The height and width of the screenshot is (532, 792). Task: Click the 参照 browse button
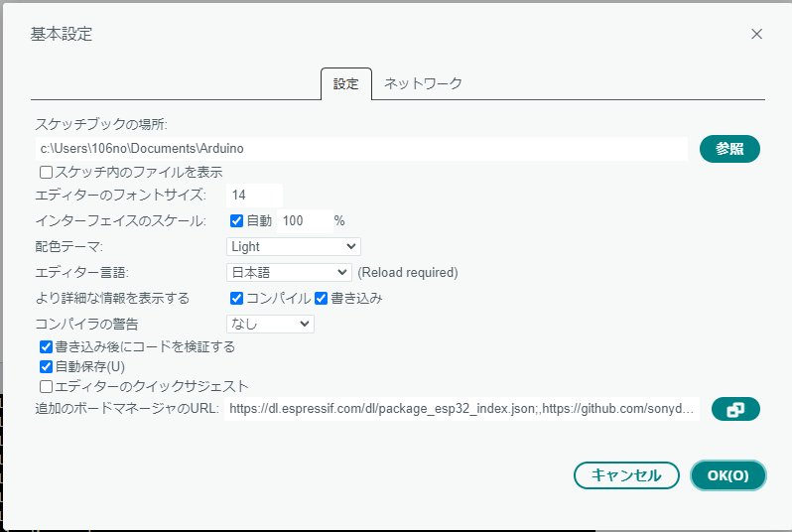pyautogui.click(x=729, y=148)
